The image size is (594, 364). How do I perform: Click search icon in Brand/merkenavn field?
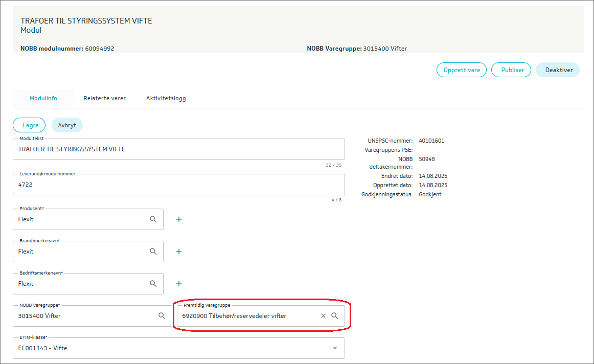coord(153,252)
